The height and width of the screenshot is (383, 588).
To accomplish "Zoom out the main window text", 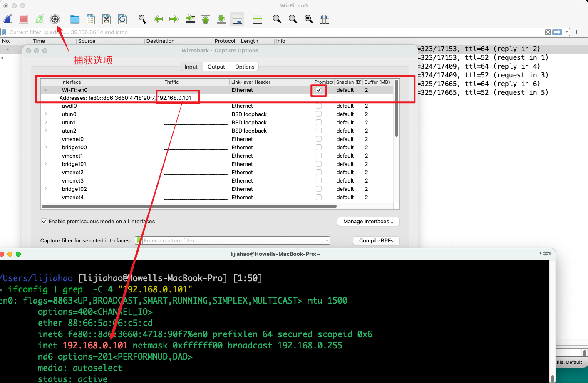I will click(293, 19).
